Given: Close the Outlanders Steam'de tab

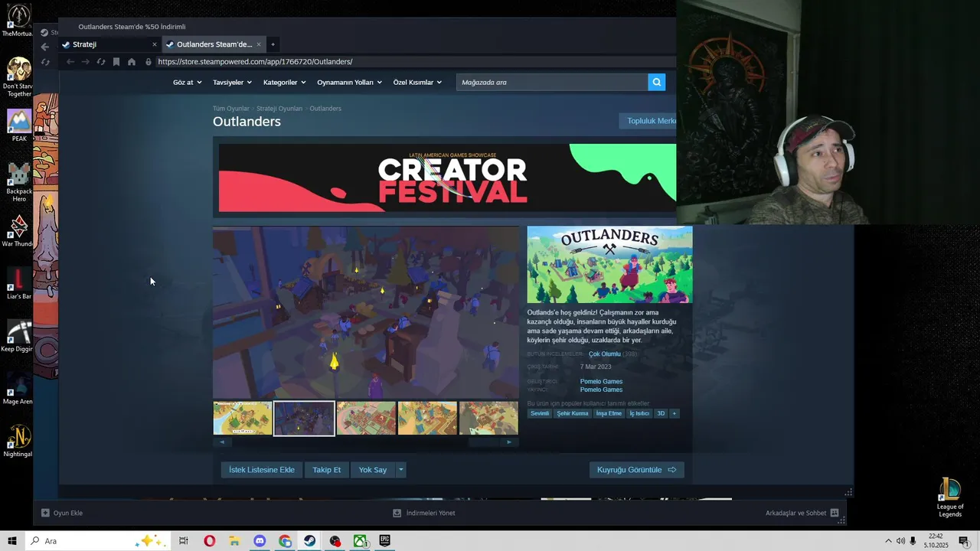Looking at the screenshot, I should coord(259,44).
